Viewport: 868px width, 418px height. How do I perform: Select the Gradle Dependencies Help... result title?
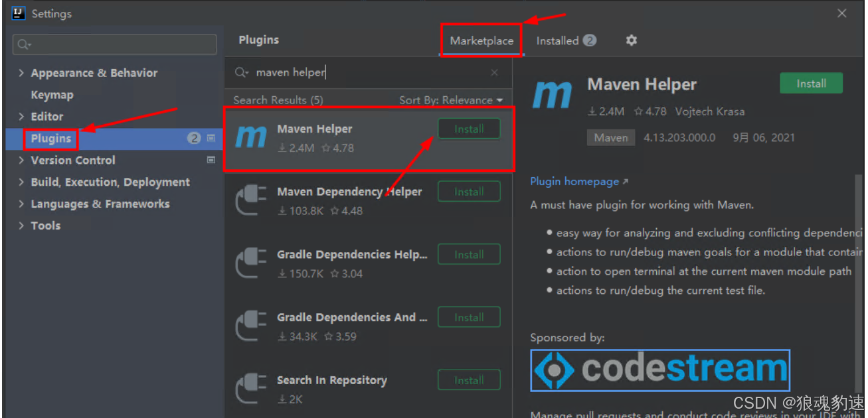click(x=353, y=255)
